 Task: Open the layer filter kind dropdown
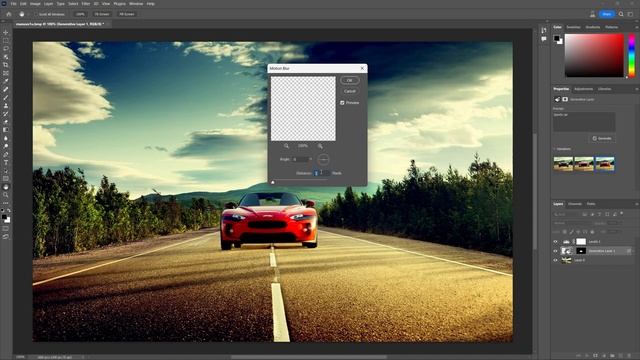pyautogui.click(x=567, y=214)
